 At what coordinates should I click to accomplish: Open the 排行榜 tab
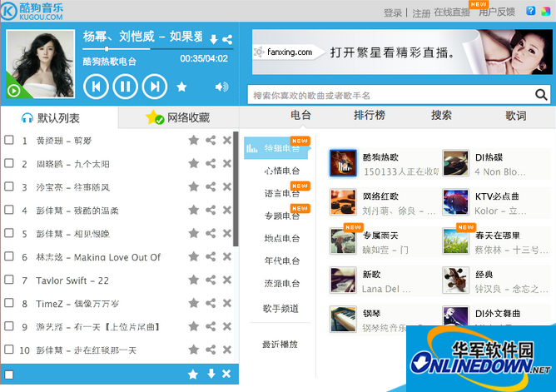(x=370, y=115)
